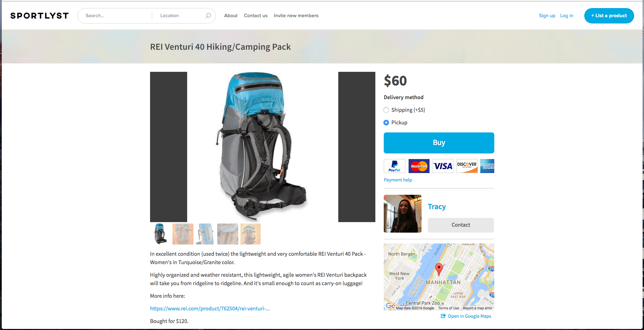Click the MasterCard payment icon
This screenshot has width=644, height=330.
(x=419, y=166)
